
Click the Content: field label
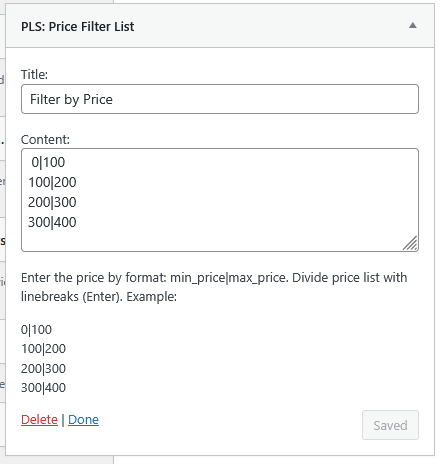pyautogui.click(x=45, y=139)
